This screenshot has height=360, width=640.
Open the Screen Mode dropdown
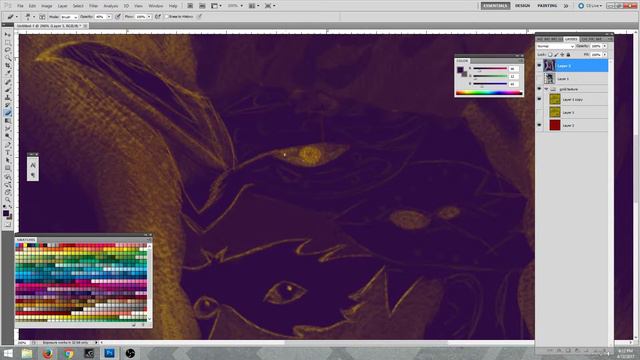269,6
